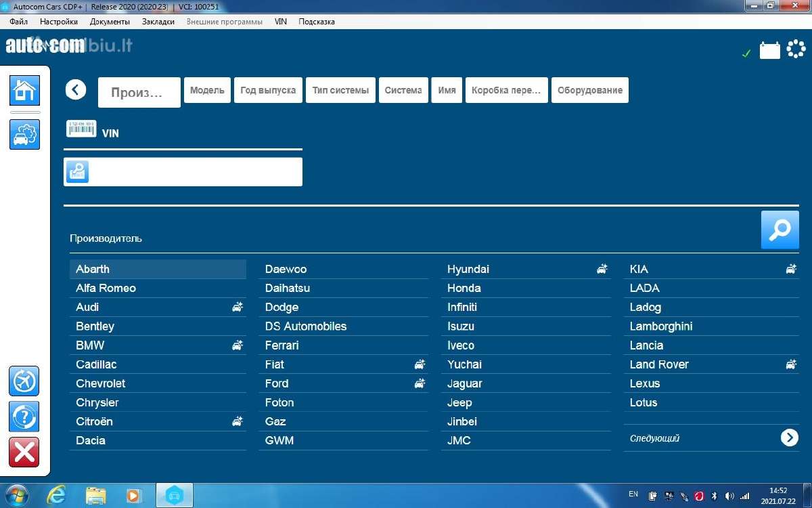Click the car icon next to Land Rover
The height and width of the screenshot is (508, 812).
(791, 364)
